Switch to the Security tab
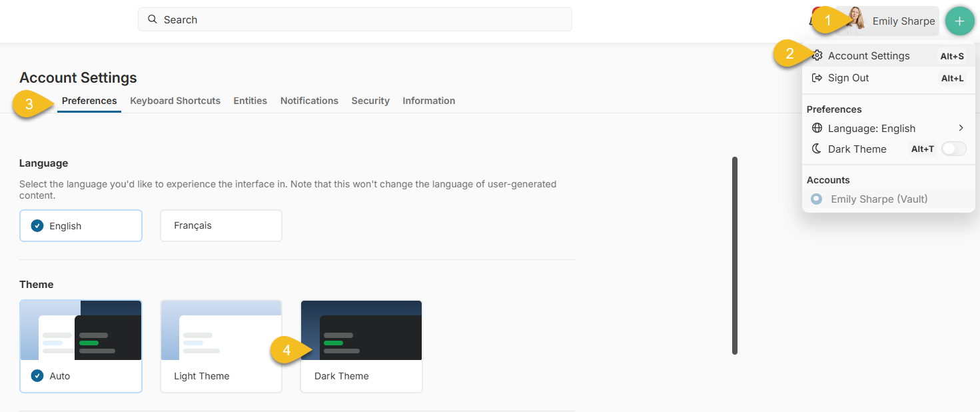The image size is (980, 412). [370, 101]
